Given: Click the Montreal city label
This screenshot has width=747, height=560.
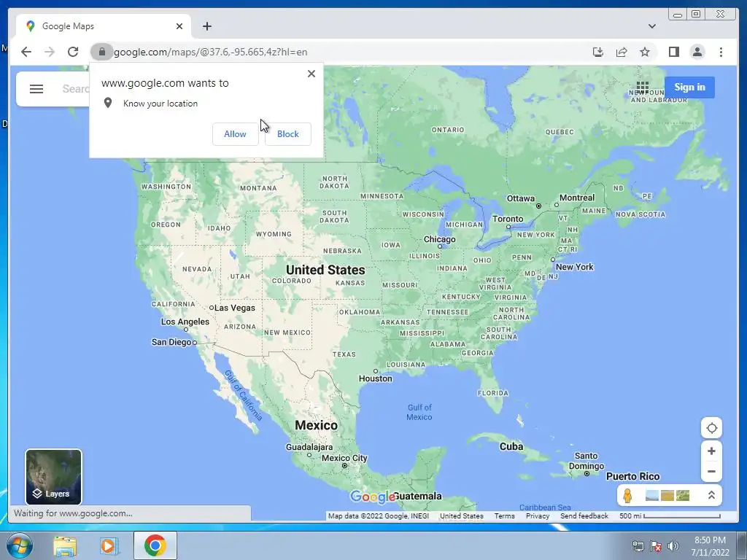Looking at the screenshot, I should (x=577, y=198).
